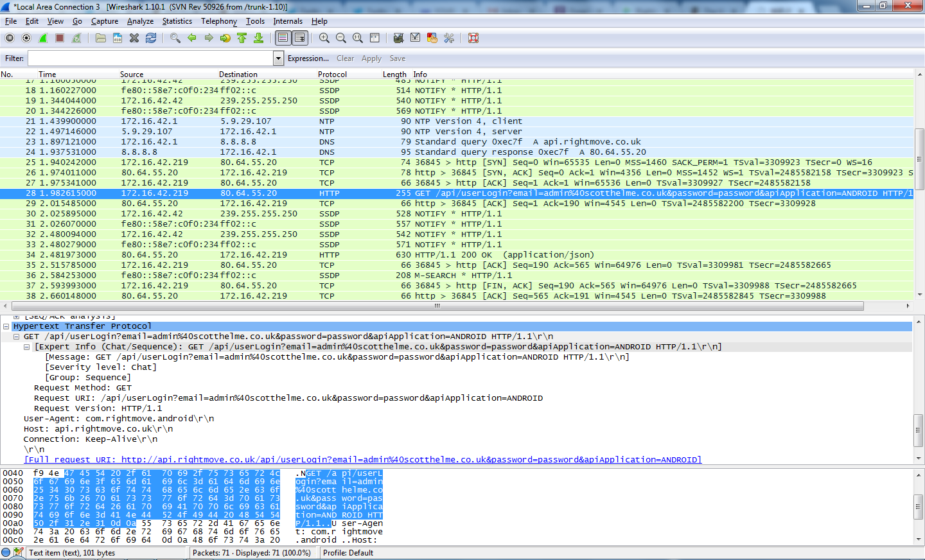925x560 pixels.
Task: Open the capture interfaces list icon
Action: tap(10, 39)
